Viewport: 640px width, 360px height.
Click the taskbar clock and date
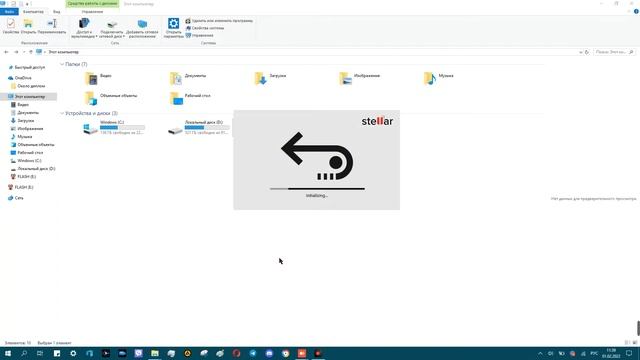click(611, 353)
